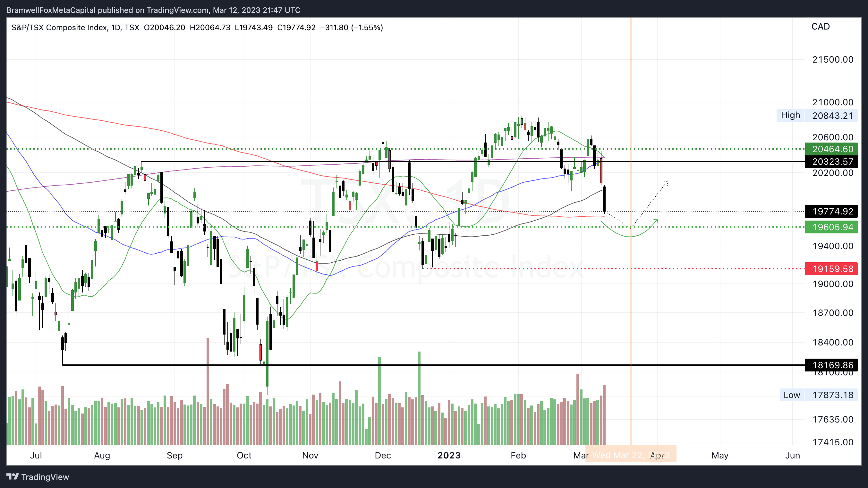Click the Feb month label
The image size is (868, 488).
click(518, 455)
